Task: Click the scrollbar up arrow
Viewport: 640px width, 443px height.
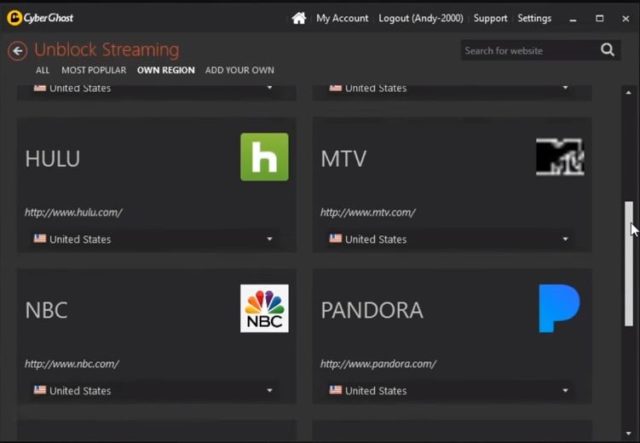Action: pyautogui.click(x=629, y=93)
